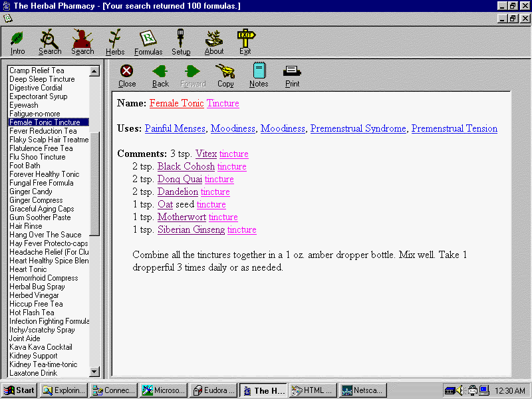532x399 pixels.
Task: Open the Windows Start button
Action: 19,390
